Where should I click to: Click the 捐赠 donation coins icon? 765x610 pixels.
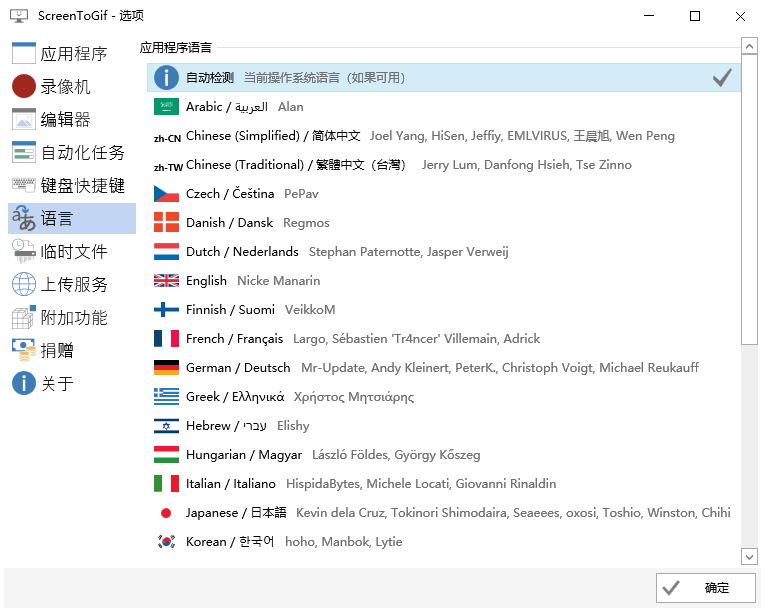[x=23, y=350]
